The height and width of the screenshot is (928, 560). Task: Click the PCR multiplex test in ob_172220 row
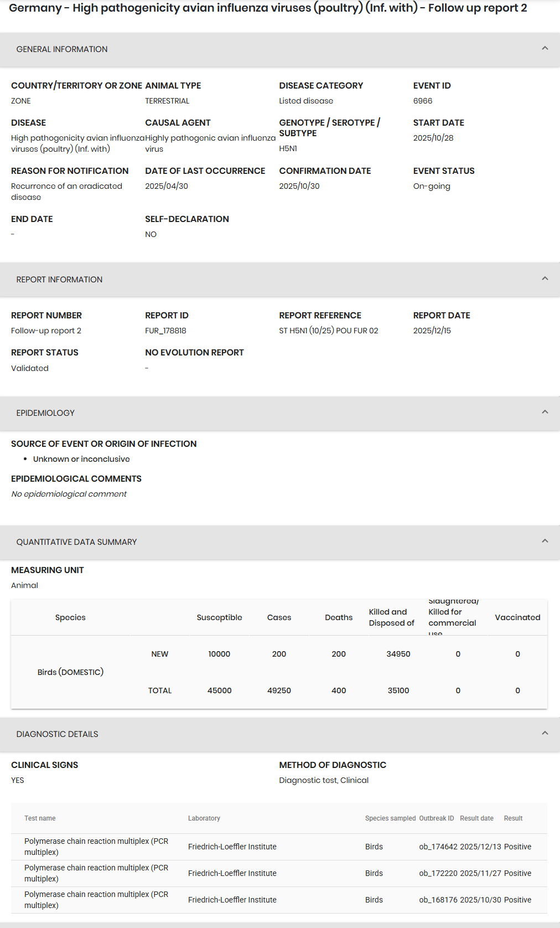click(96, 873)
